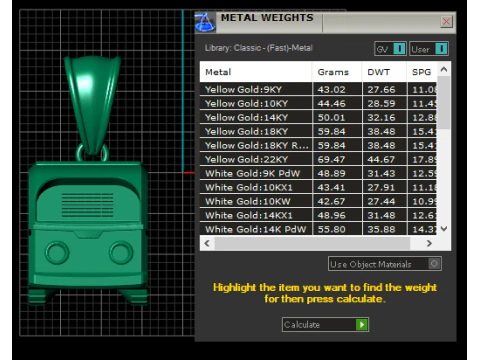
Task: Click the van grille on the 3D model
Action: [87, 204]
